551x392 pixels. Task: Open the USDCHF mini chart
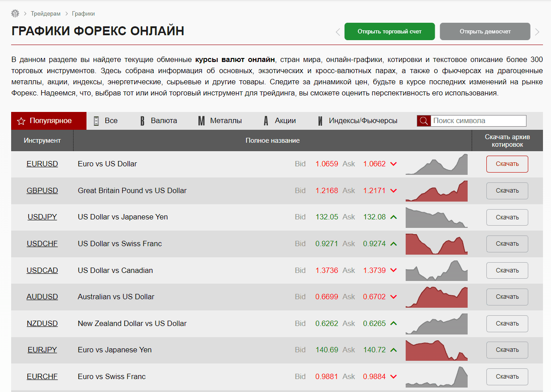[436, 244]
